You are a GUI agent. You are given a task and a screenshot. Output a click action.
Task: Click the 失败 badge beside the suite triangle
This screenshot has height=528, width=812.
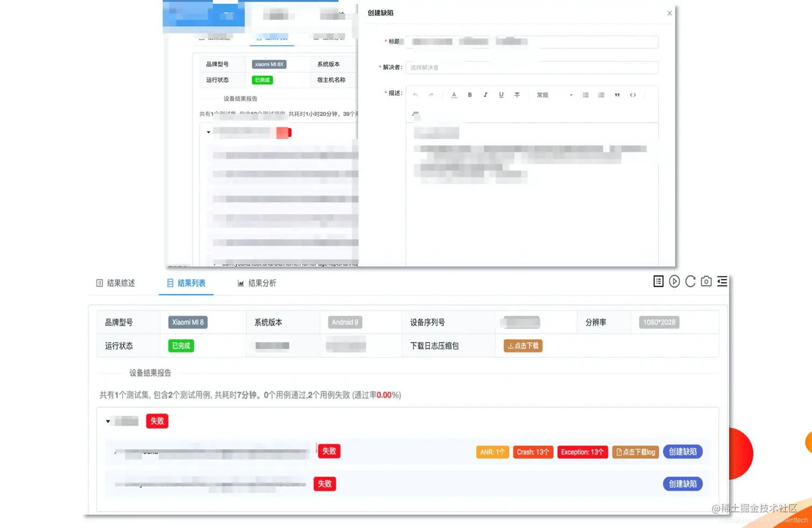click(157, 421)
